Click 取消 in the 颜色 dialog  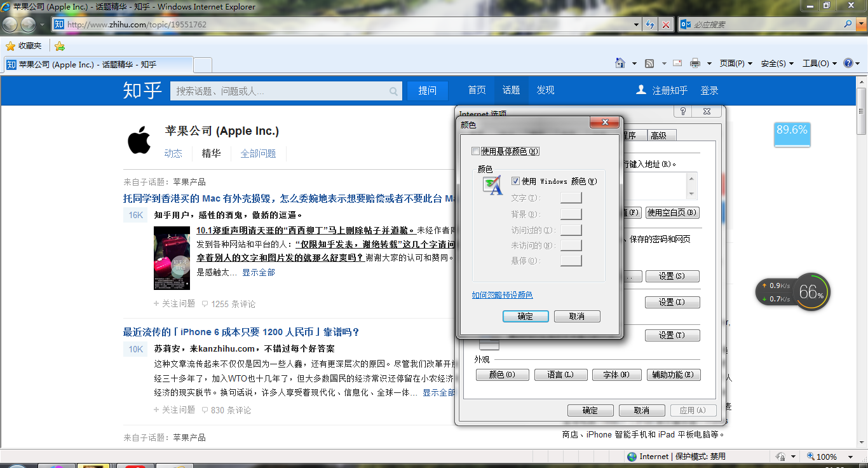pyautogui.click(x=577, y=316)
